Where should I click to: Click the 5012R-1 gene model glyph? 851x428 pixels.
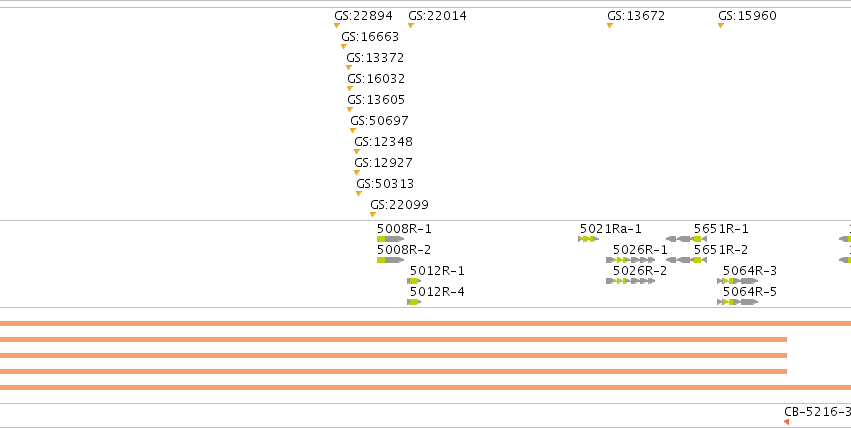pos(414,281)
